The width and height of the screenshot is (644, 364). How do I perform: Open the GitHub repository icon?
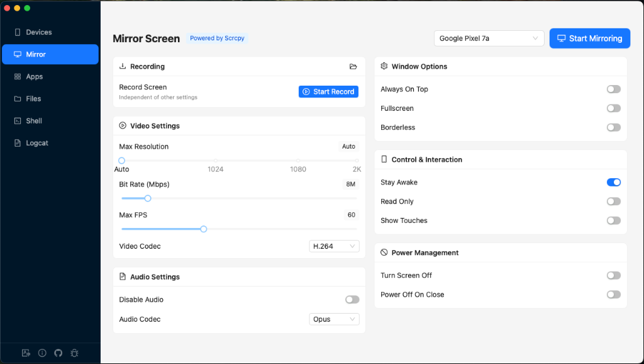tap(58, 353)
